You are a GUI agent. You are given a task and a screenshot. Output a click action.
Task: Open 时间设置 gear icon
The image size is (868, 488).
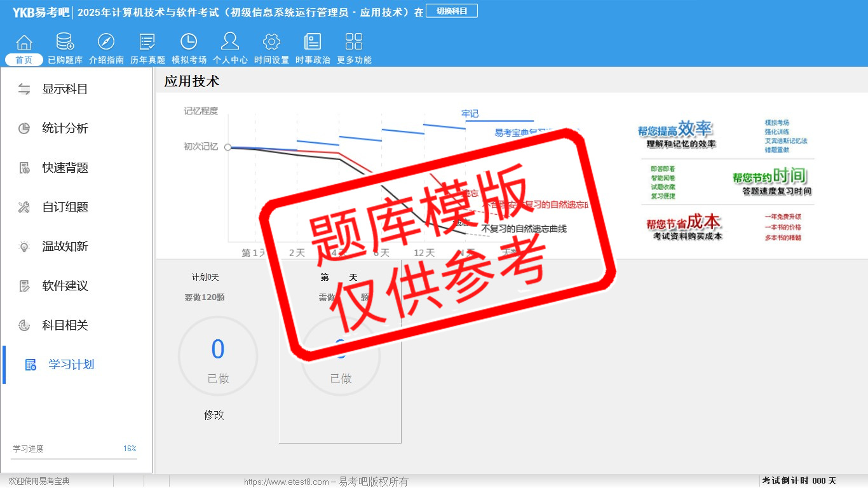click(x=271, y=43)
